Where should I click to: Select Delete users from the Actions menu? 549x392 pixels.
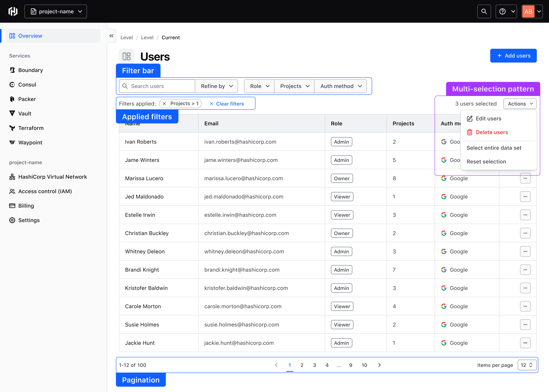[x=492, y=132]
